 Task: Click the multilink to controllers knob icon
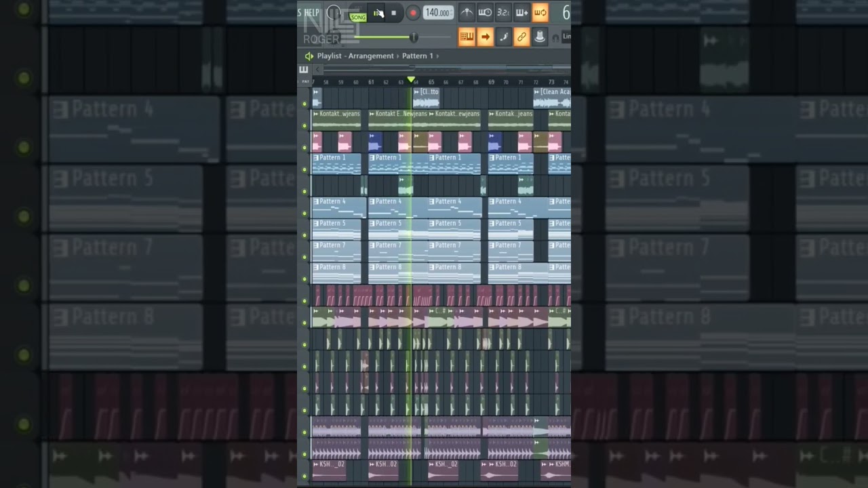point(540,37)
